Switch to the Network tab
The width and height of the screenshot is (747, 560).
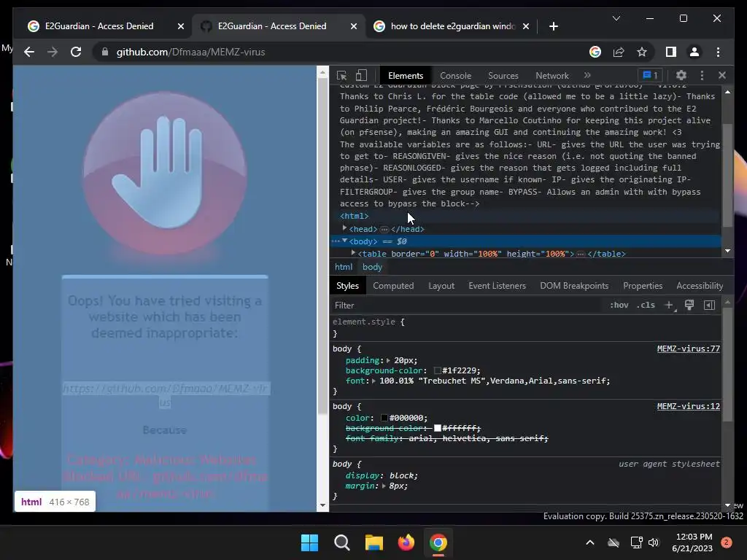point(552,76)
